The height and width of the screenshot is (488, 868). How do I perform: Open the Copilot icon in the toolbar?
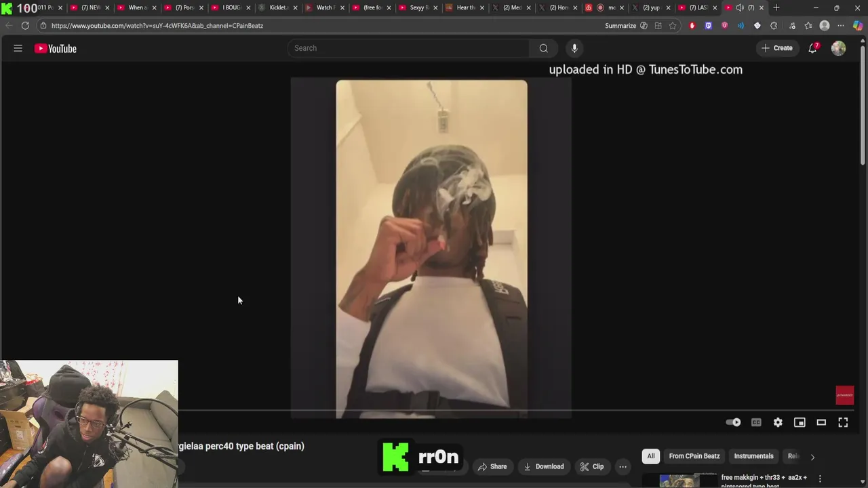[x=858, y=26]
